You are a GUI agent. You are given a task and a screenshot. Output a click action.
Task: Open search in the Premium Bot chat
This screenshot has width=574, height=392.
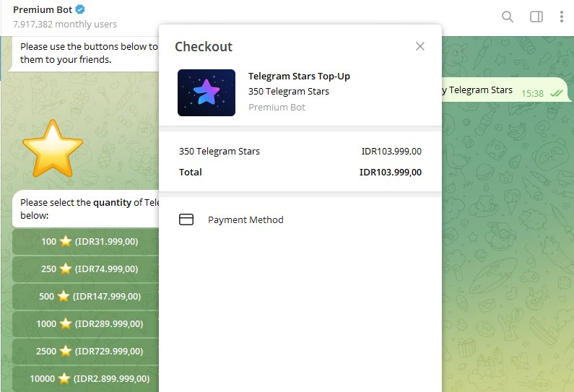point(508,17)
